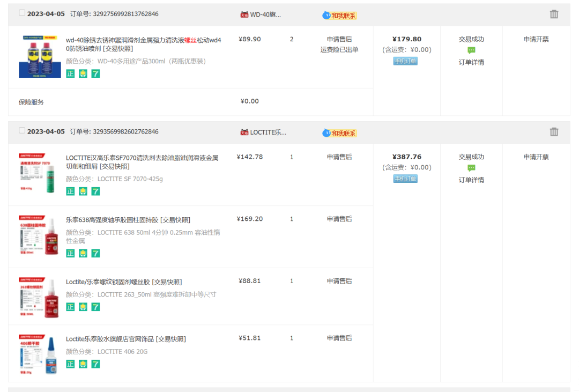This screenshot has width=579, height=392.
Task: Delete the WD-40 order with trash icon
Action: [554, 14]
